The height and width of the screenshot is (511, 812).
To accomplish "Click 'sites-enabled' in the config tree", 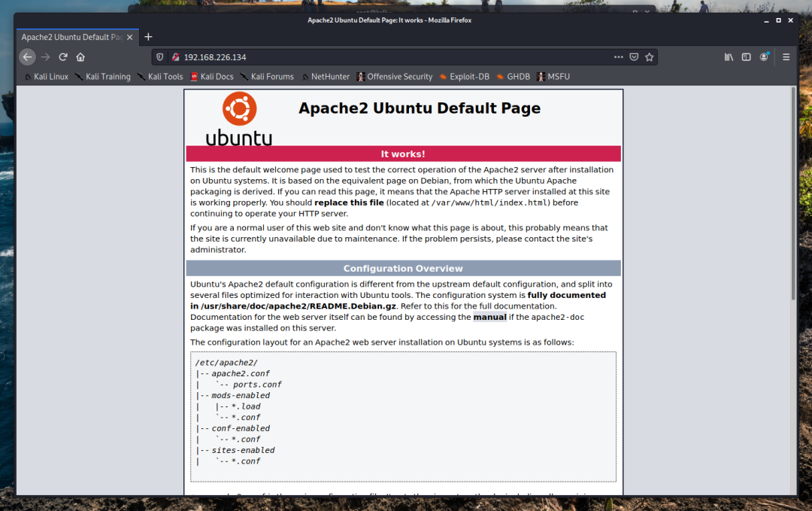I will pos(244,450).
